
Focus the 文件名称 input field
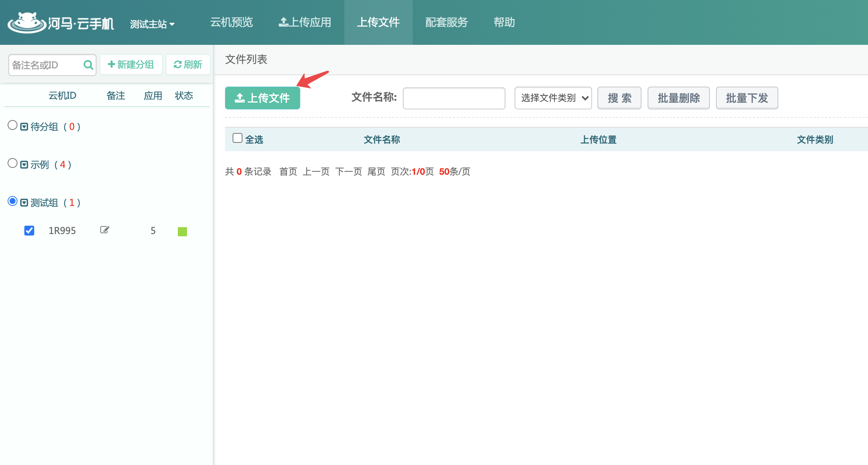[454, 98]
